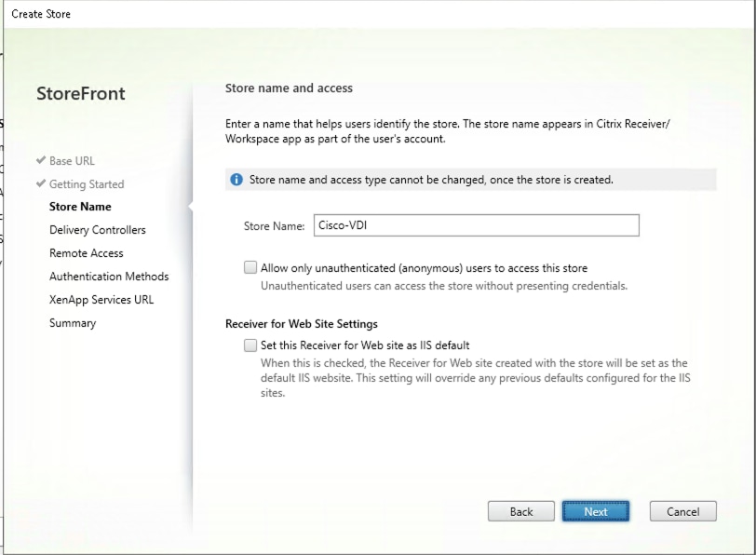Select the Summary wizard step
The image size is (756, 555).
coord(72,322)
